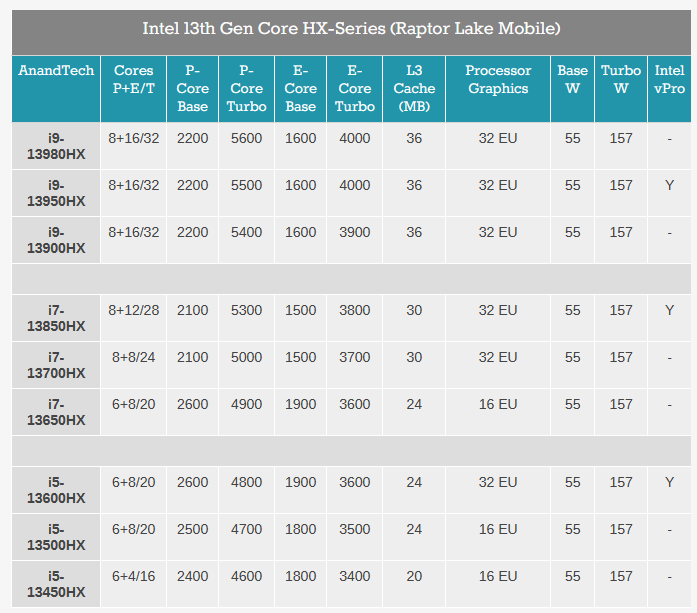This screenshot has width=697, height=613.
Task: Click the 3700 E-Core Turbo value
Action: [x=354, y=357]
